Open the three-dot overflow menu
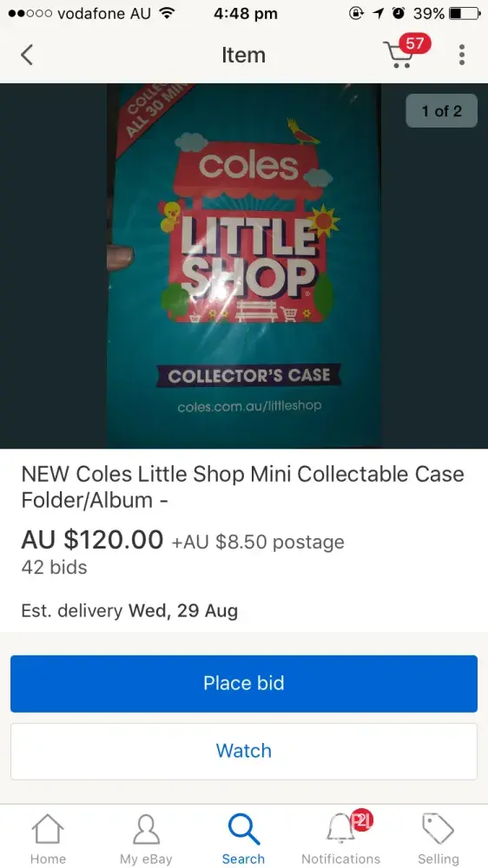The height and width of the screenshot is (868, 488). (x=461, y=55)
